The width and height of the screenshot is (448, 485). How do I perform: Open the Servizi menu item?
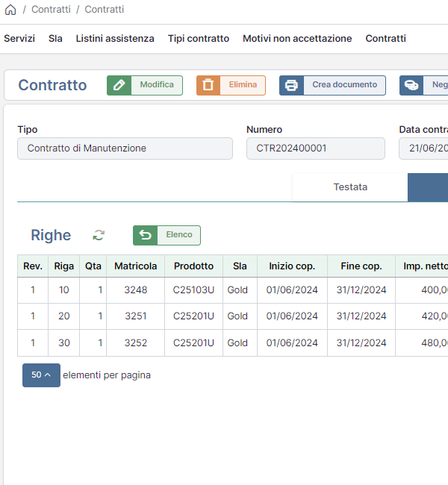click(19, 38)
